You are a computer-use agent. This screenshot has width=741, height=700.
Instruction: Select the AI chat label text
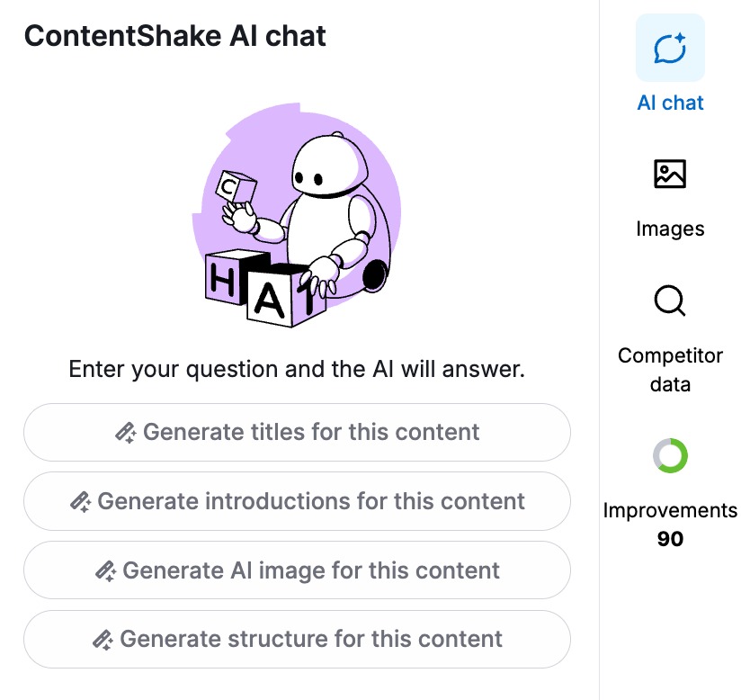[670, 103]
